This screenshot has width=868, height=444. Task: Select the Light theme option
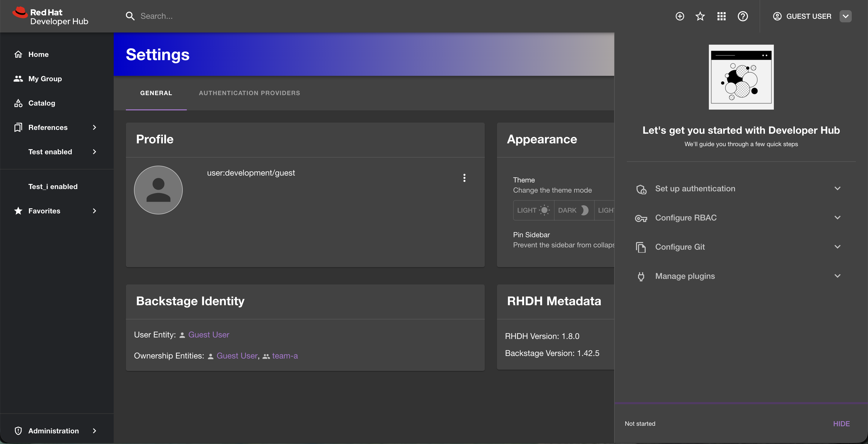[533, 210]
